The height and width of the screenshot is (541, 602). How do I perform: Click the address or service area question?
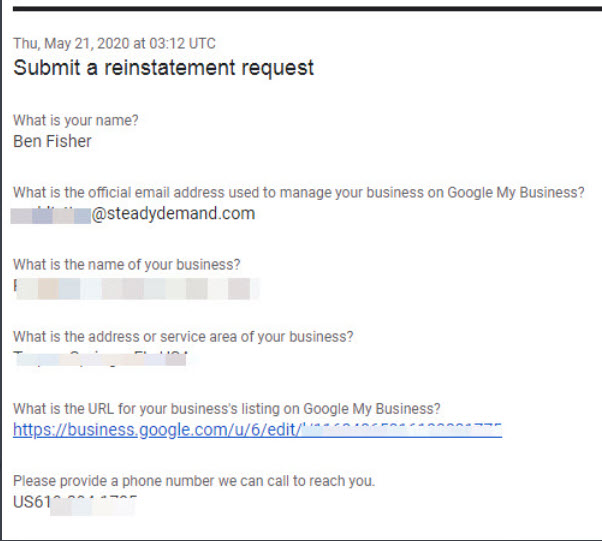pyautogui.click(x=183, y=337)
